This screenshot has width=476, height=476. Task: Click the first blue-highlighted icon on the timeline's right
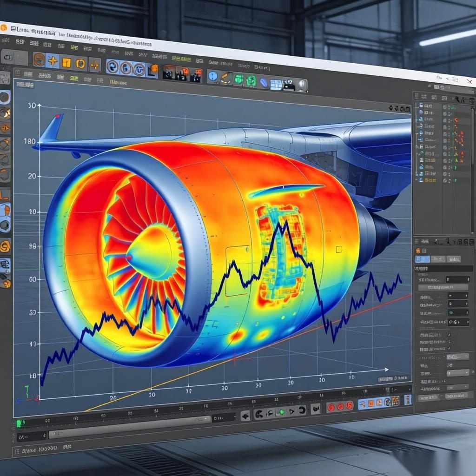[x=363, y=404]
